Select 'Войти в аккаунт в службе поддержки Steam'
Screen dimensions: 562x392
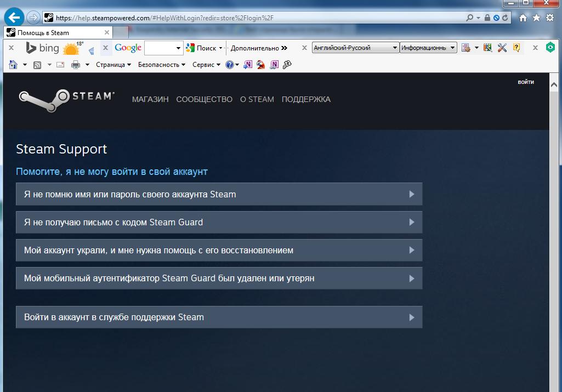coord(219,317)
